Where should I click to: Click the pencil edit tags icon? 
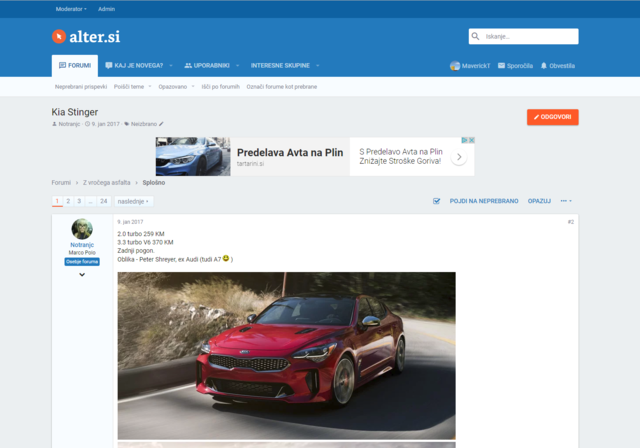point(161,124)
